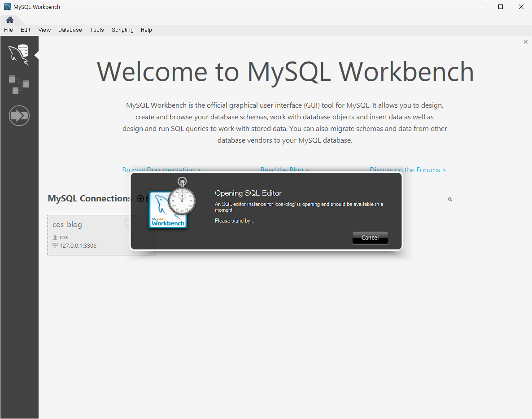532x419 pixels.
Task: Close the welcome panel with the small X
Action: point(526,42)
